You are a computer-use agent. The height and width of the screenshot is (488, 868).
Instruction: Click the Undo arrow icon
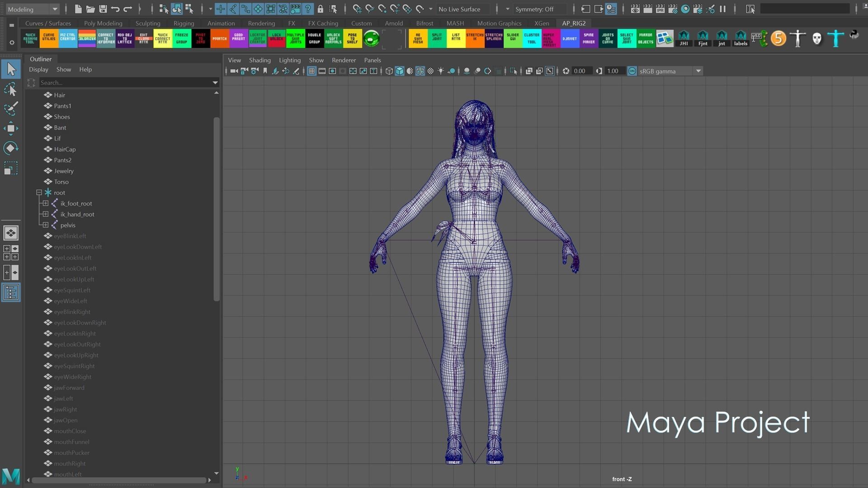click(115, 9)
